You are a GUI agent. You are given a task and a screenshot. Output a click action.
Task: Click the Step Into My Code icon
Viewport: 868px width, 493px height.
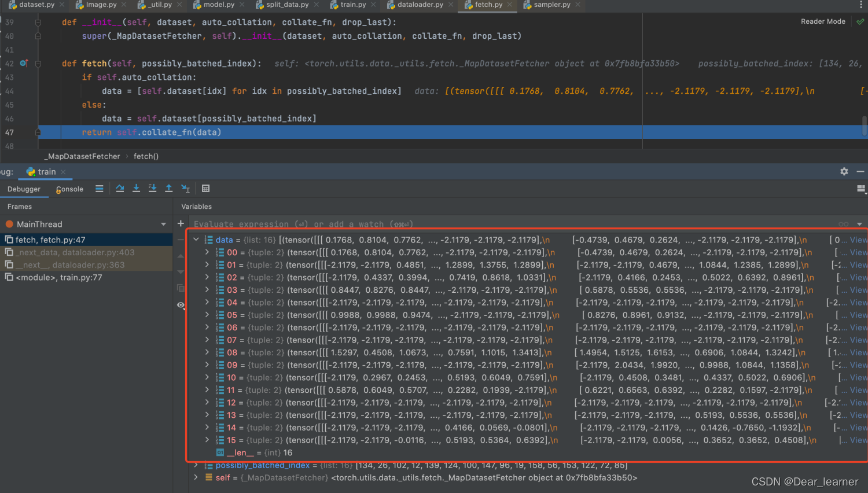[152, 189]
